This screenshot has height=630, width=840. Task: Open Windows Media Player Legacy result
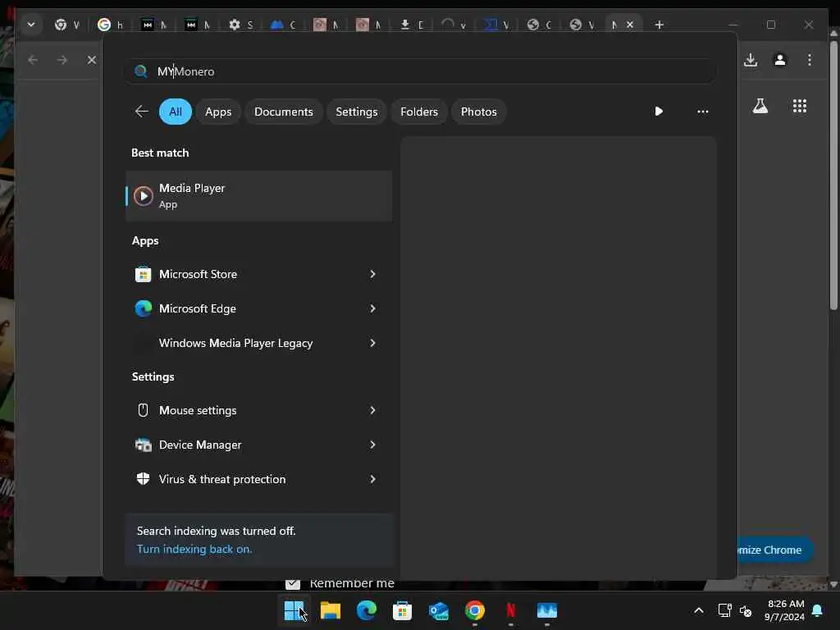click(x=246, y=343)
